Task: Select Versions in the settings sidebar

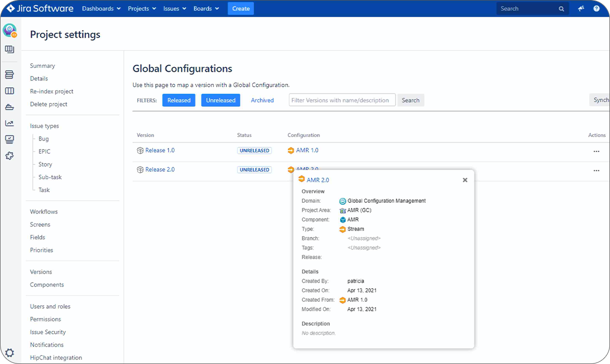Action: 41,272
